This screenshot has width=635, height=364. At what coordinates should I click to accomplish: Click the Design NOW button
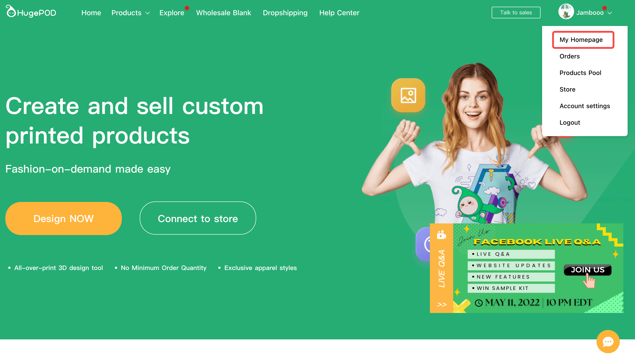[x=64, y=218]
